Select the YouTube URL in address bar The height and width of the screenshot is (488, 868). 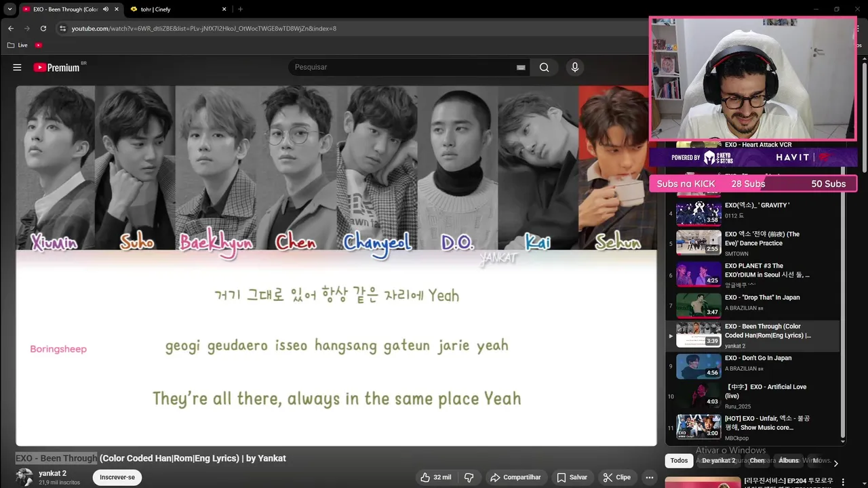tap(204, 28)
